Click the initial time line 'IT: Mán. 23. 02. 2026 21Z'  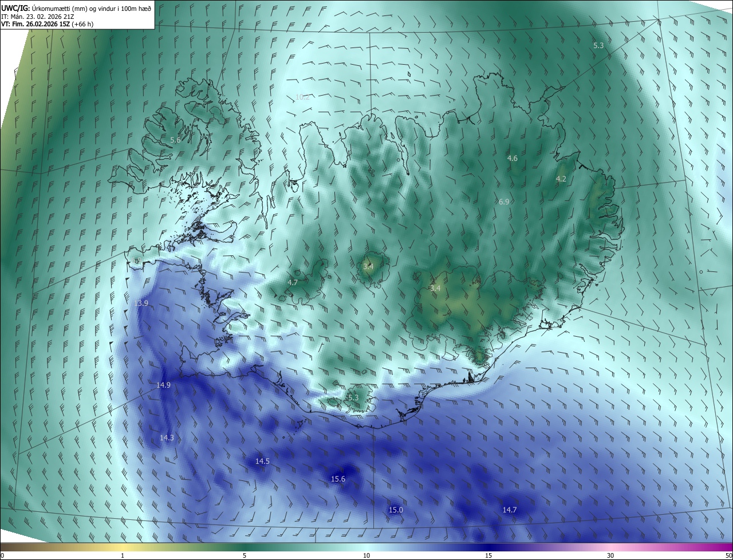coord(39,17)
